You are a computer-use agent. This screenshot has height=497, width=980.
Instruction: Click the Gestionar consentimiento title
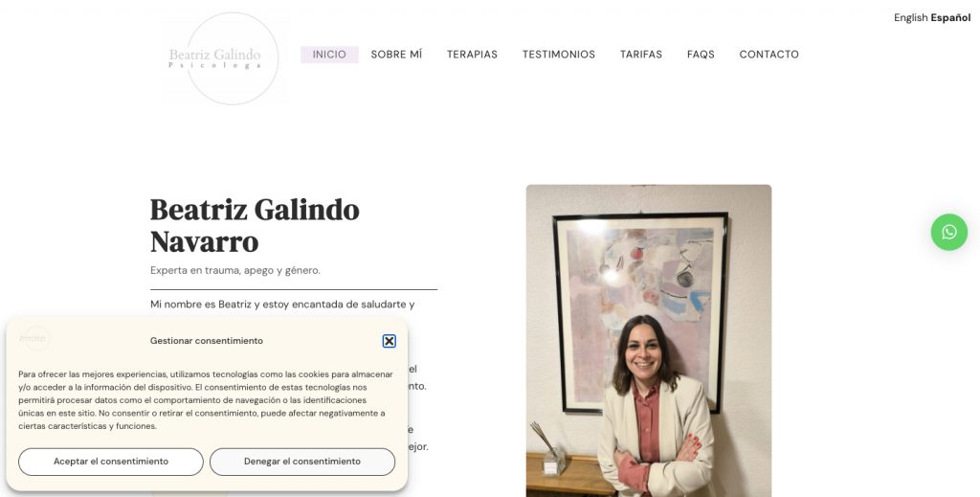[x=207, y=341]
